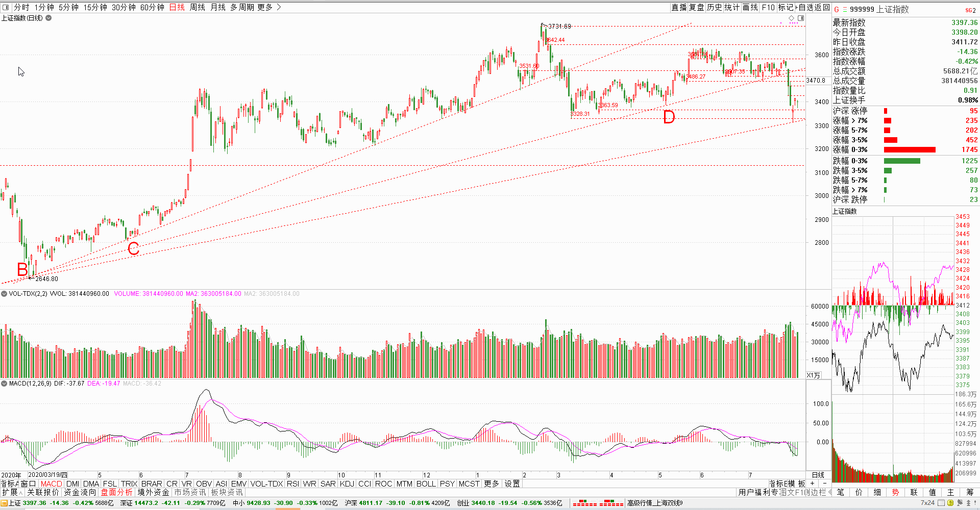Select the 60分钟 period tab
Image resolution: width=980 pixels, height=510 pixels.
(x=152, y=7)
